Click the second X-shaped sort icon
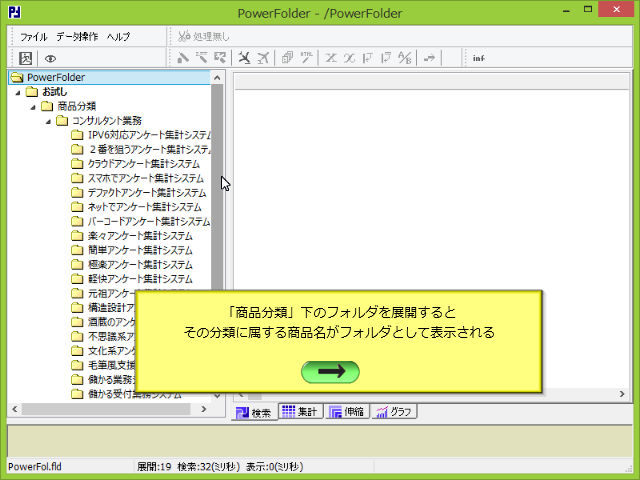Viewport: 640px width, 480px height. click(x=349, y=58)
